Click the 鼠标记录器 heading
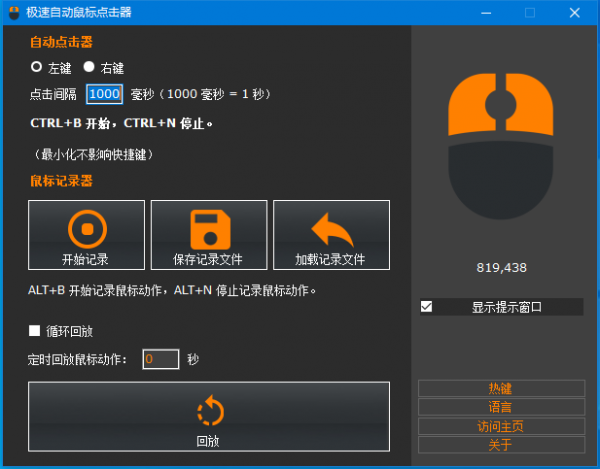This screenshot has width=600, height=469. pos(61,181)
